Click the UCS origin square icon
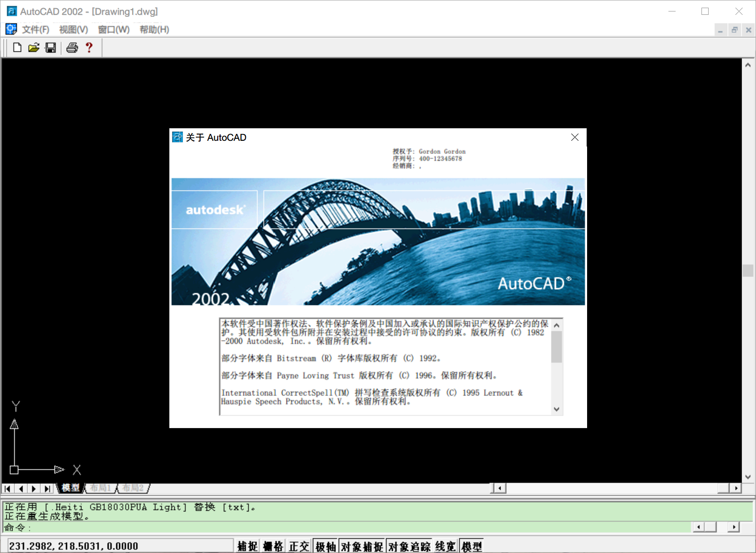 click(x=14, y=470)
